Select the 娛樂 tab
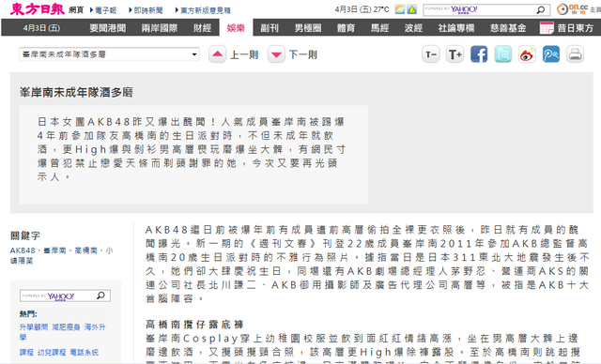 (236, 28)
